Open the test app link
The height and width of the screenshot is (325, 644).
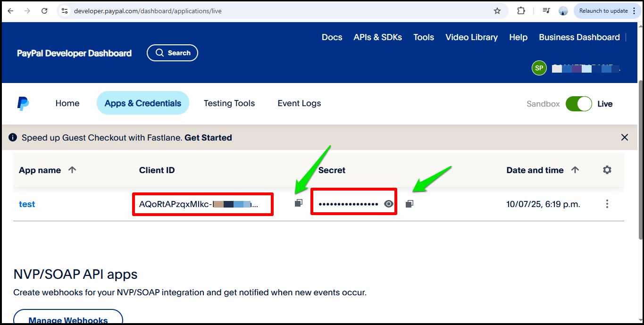coord(27,204)
